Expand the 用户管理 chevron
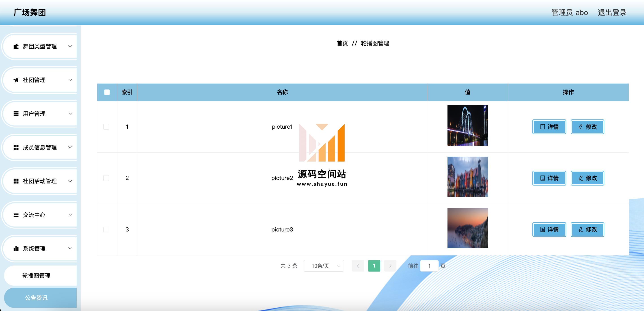644x311 pixels. coord(70,114)
